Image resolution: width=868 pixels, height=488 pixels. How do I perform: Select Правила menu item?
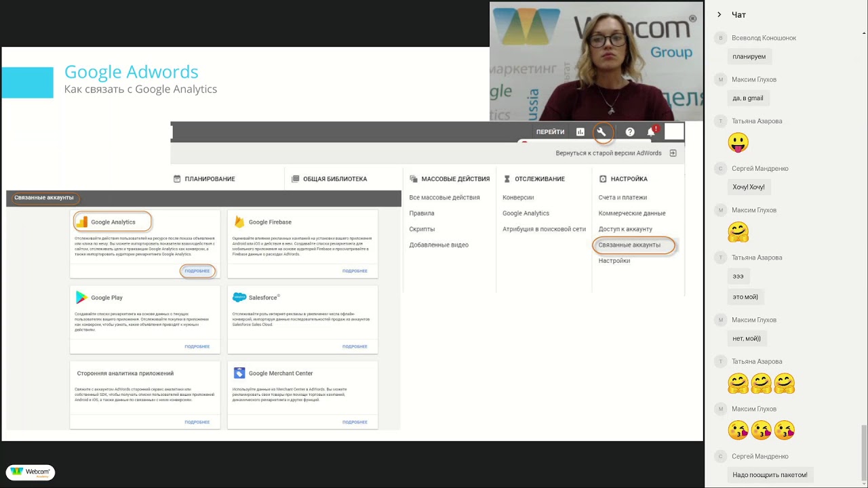(422, 213)
